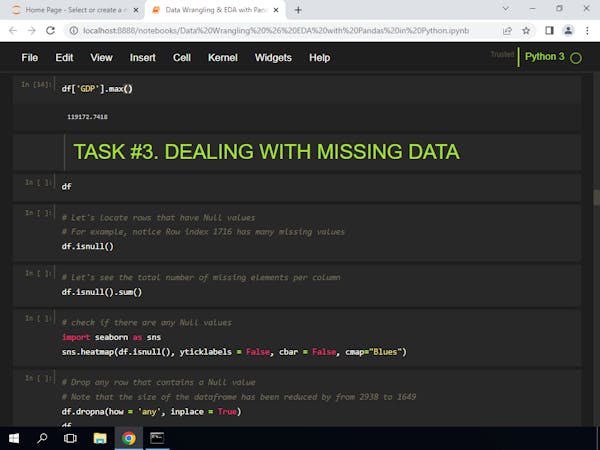Click the Chrome icon in the taskbar
This screenshot has height=450, width=600.
pyautogui.click(x=129, y=438)
